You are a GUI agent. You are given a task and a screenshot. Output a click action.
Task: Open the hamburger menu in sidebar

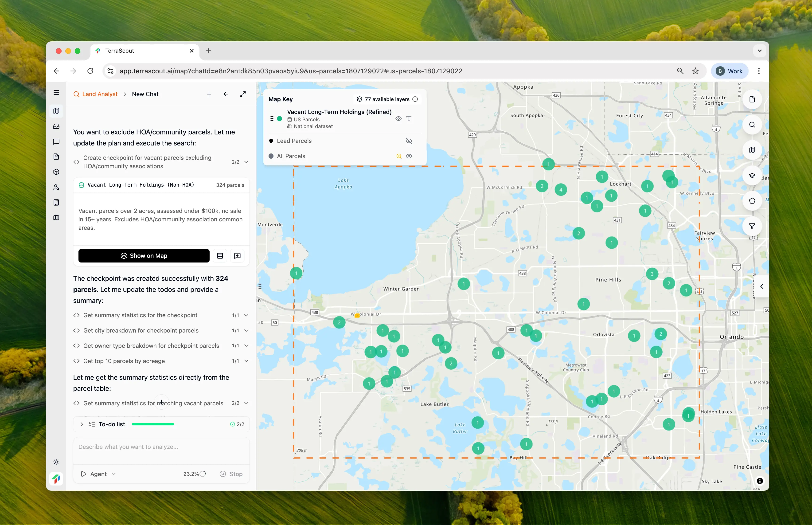[x=56, y=93]
